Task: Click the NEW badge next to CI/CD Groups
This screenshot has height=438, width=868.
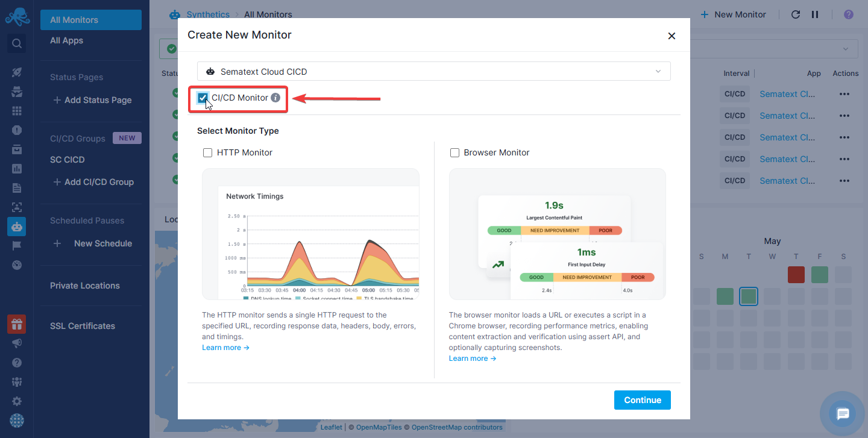Action: pyautogui.click(x=127, y=138)
